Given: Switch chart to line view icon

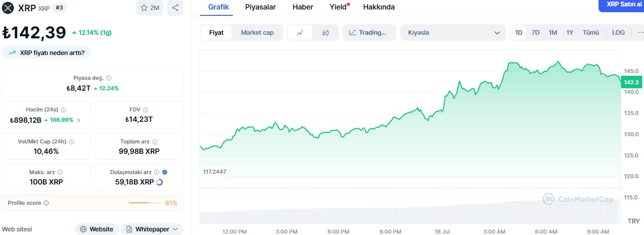Looking at the screenshot, I should click(x=299, y=32).
